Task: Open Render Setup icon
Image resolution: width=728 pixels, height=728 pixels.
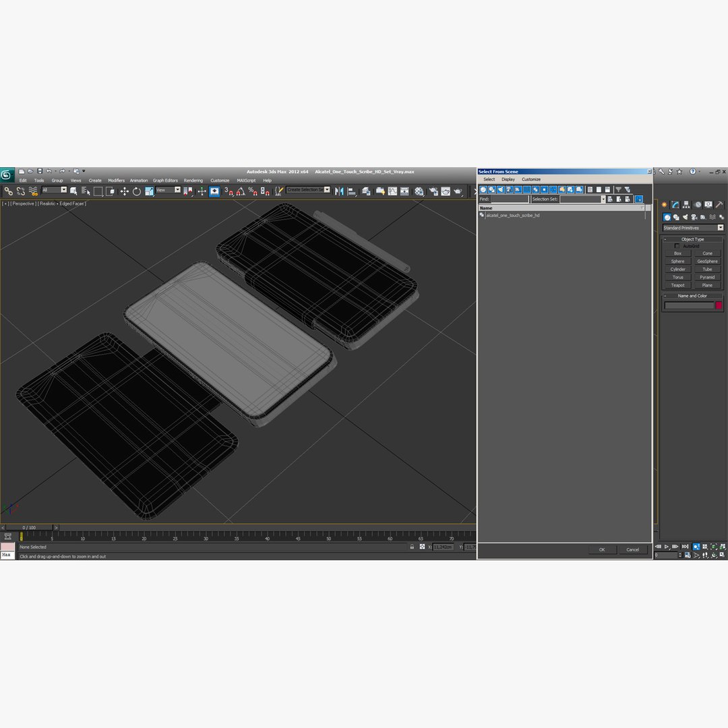Action: click(433, 191)
